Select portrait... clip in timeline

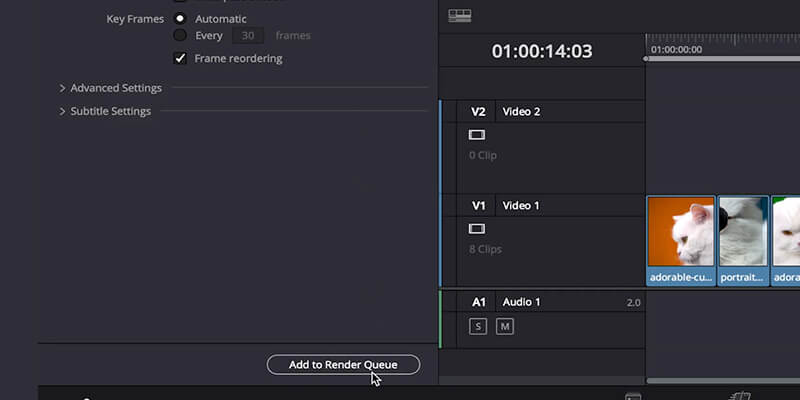tap(743, 241)
